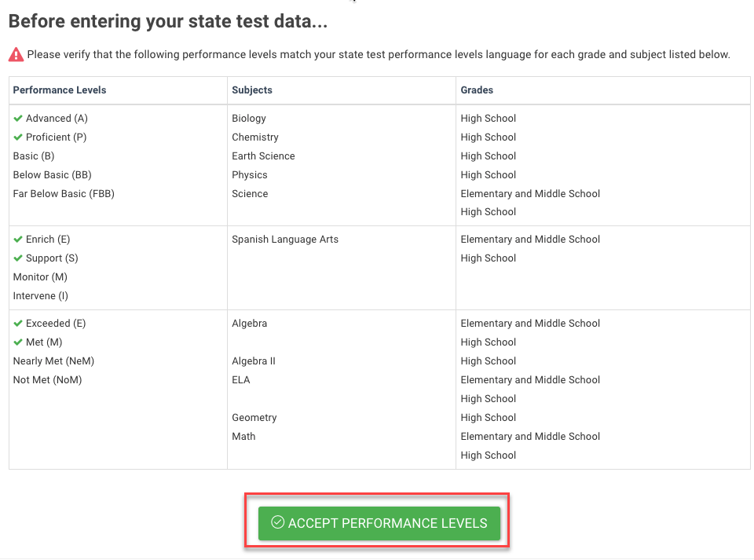Click the Grades column header
Viewport: 754px width, 560px height.
pos(477,90)
